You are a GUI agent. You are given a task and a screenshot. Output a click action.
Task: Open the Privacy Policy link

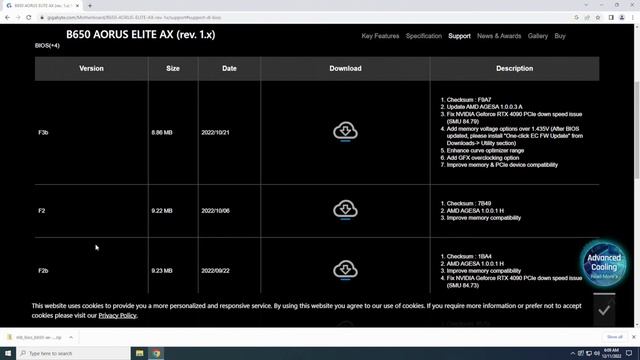pos(117,315)
